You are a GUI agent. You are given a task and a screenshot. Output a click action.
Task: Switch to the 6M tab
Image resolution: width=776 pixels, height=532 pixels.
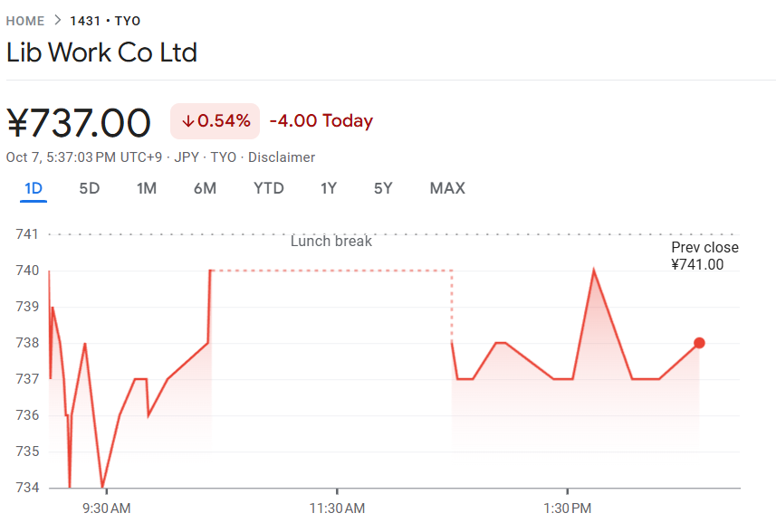[205, 188]
